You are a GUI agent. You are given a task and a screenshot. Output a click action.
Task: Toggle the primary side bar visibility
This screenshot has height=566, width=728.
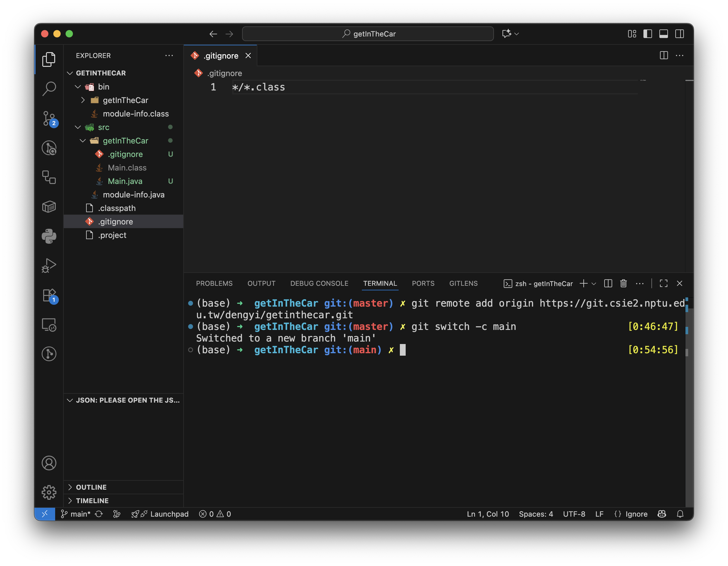pos(647,34)
